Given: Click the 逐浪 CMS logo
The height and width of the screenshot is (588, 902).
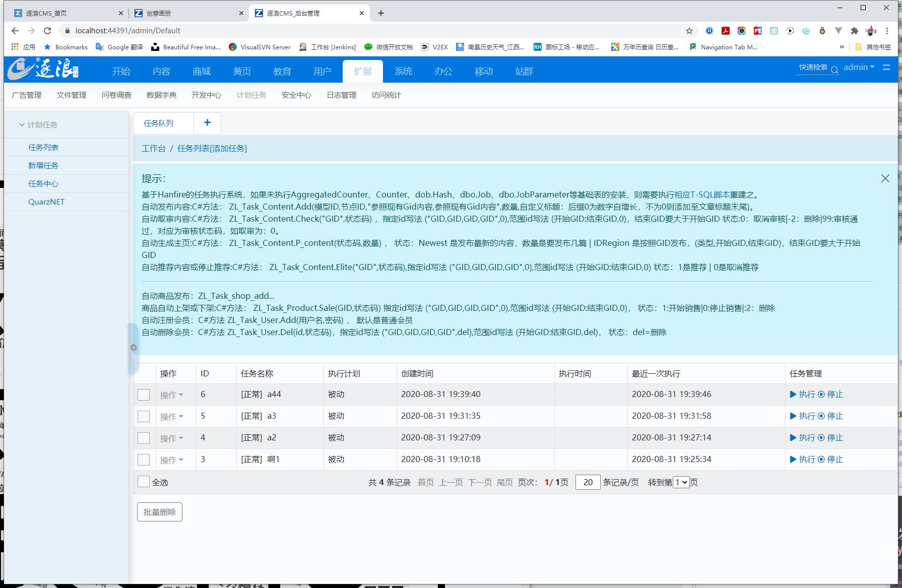Looking at the screenshot, I should pos(43,69).
